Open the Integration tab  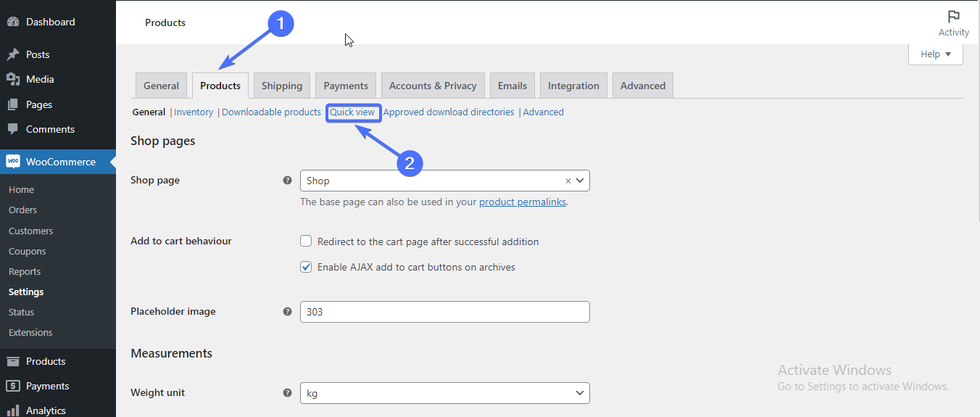[x=573, y=86]
